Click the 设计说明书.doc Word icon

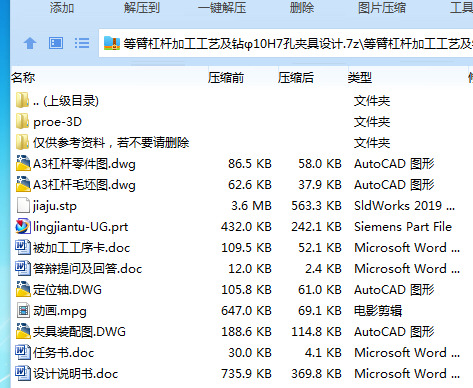pos(23,373)
